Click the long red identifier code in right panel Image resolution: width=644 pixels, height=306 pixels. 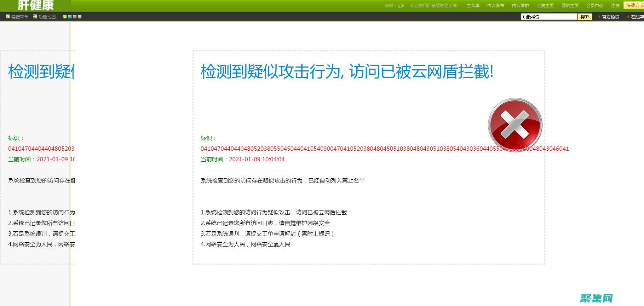click(x=385, y=149)
